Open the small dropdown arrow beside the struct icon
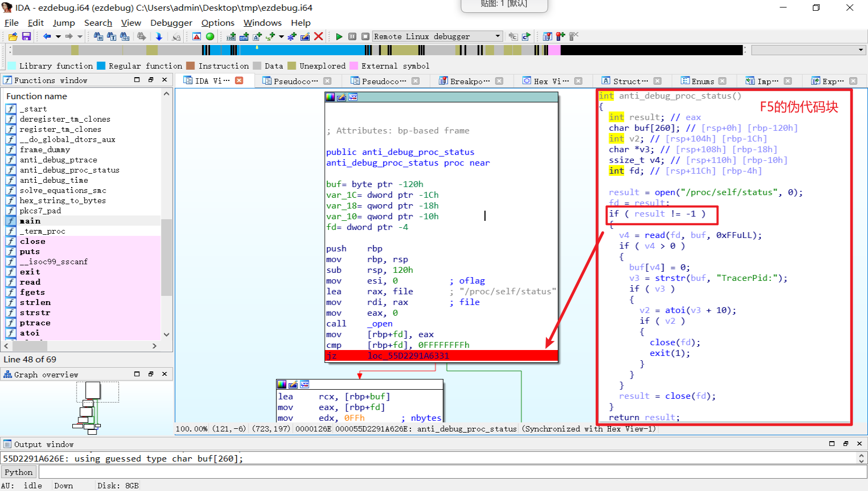 [x=281, y=36]
